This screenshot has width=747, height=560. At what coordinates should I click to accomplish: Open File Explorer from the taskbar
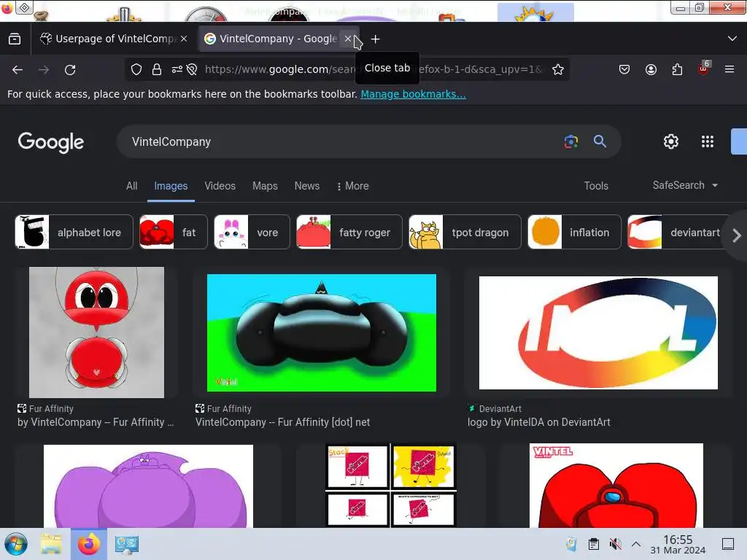[x=51, y=544]
